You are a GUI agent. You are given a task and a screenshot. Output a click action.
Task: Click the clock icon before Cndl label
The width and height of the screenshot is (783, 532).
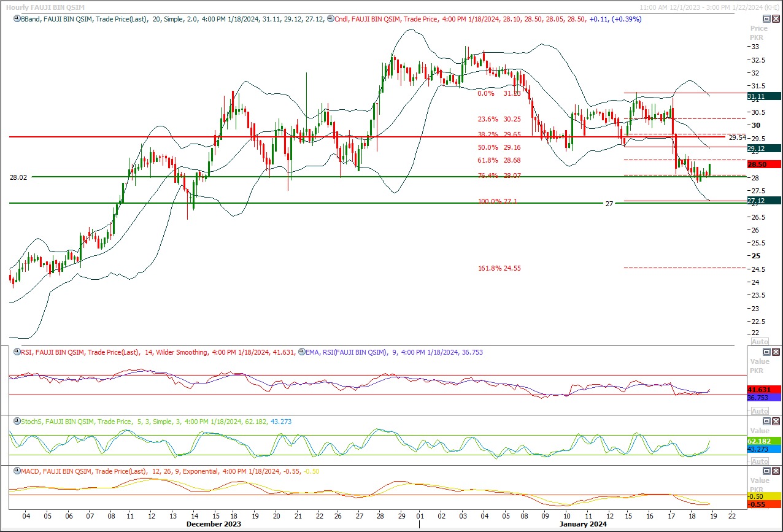pos(330,19)
